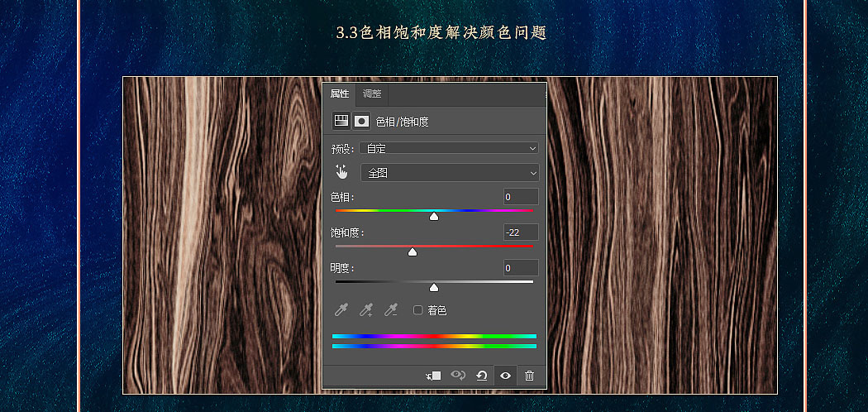This screenshot has height=412, width=868.
Task: Open the 预设 preset dropdown
Action: coord(449,148)
